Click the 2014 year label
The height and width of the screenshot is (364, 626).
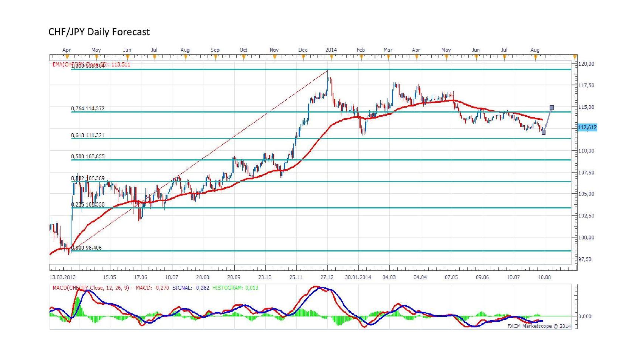[331, 50]
